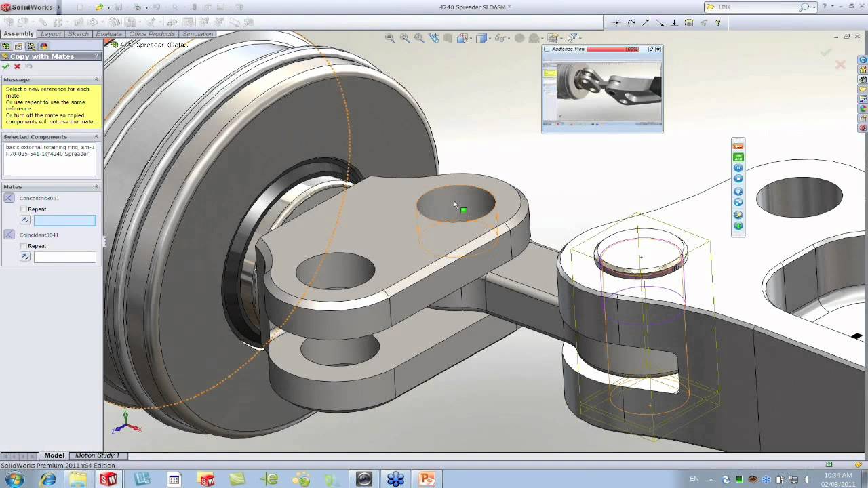Accept Copy with Mates using green checkmark
Viewport: 868px width, 488px height.
[6, 66]
